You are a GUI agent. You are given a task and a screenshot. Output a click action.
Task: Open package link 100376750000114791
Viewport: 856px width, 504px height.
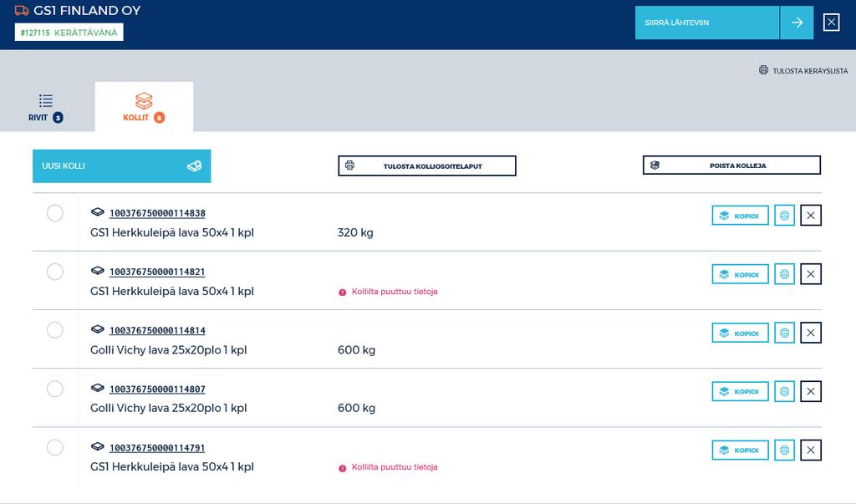tap(157, 448)
